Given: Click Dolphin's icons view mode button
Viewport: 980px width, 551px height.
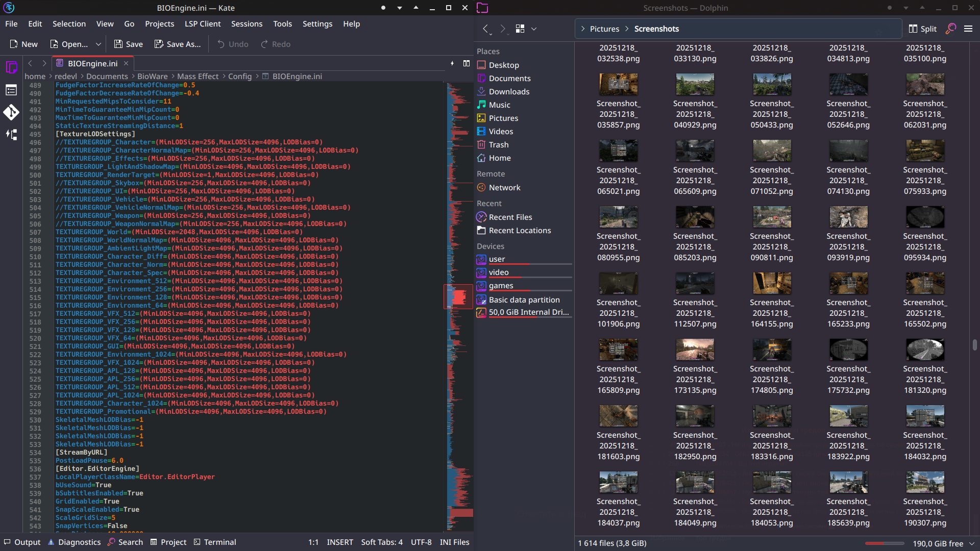Looking at the screenshot, I should 520,29.
